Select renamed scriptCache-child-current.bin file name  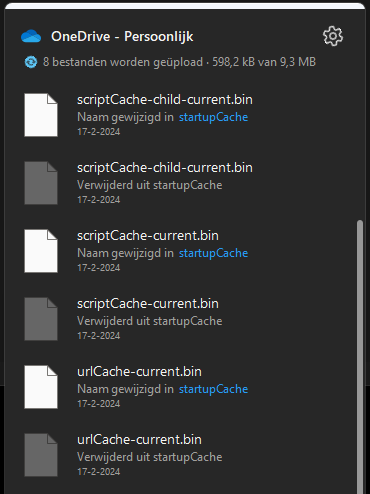[x=165, y=100]
